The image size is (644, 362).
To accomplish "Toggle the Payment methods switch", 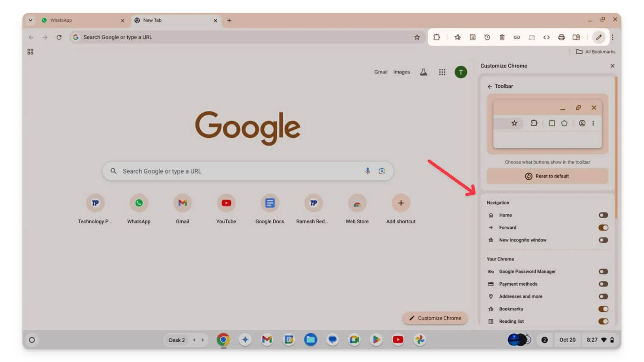I will 603,284.
